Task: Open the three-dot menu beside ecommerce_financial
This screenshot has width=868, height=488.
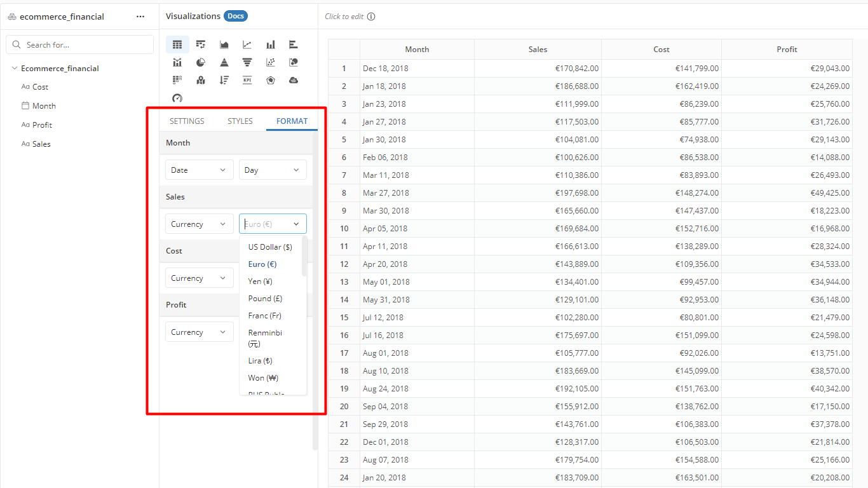Action: tap(140, 16)
